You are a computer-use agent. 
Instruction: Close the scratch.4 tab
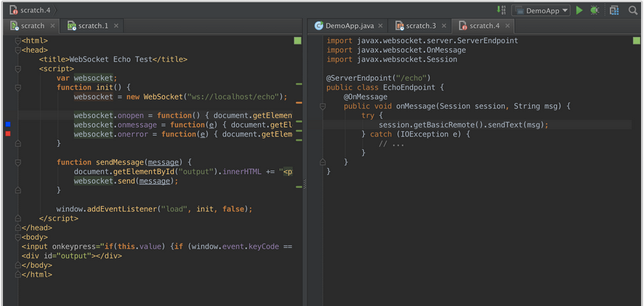(508, 26)
